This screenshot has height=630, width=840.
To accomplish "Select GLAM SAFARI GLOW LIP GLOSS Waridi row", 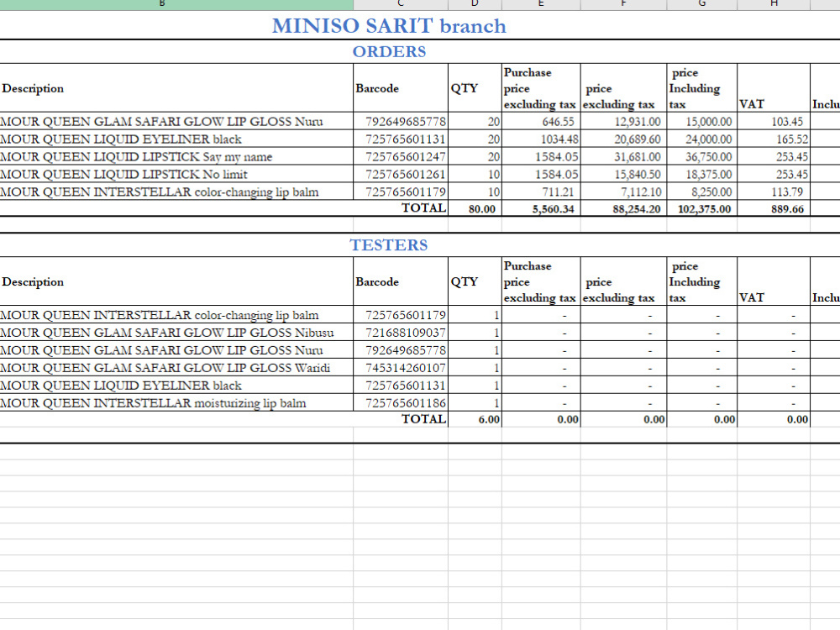I will 176,368.
